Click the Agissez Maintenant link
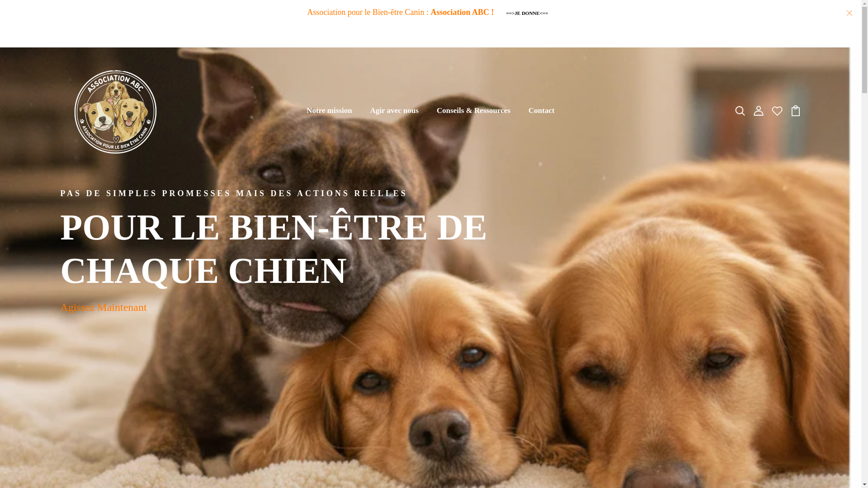This screenshot has height=488, width=868. pyautogui.click(x=104, y=307)
